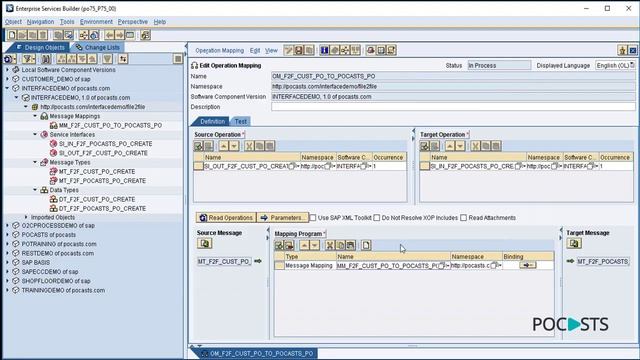Open the Displayed Language dropdown
Screen dimensions: 640x360
click(x=632, y=65)
